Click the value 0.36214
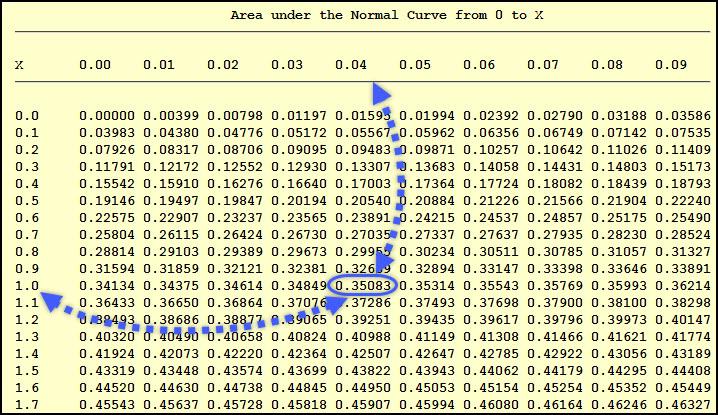This screenshot has width=718, height=415. (x=675, y=284)
